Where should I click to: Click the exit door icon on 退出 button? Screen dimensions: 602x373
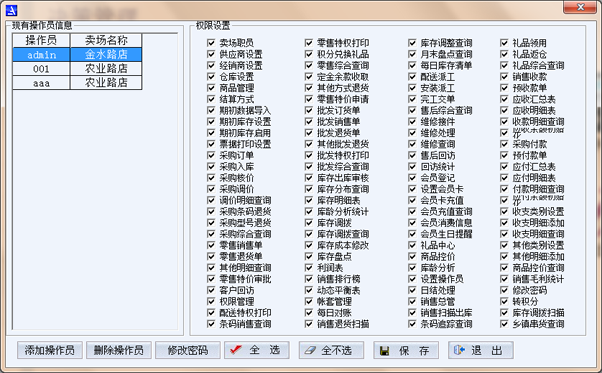pyautogui.click(x=459, y=350)
